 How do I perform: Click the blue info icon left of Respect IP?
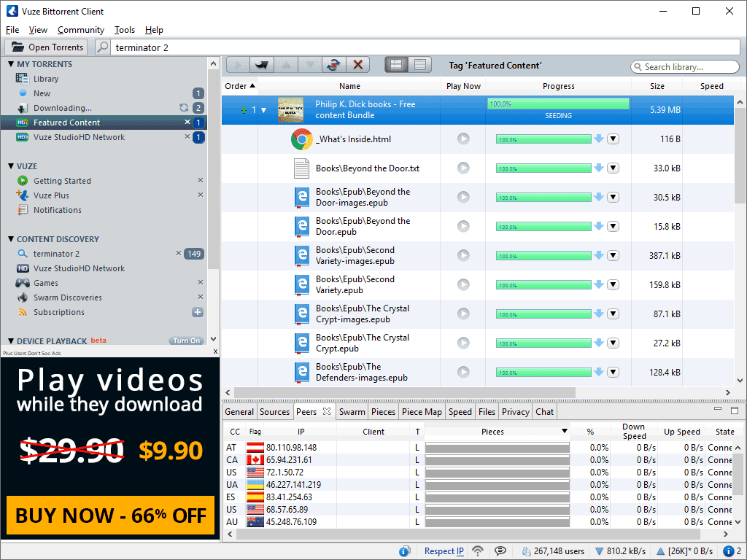pos(404,551)
